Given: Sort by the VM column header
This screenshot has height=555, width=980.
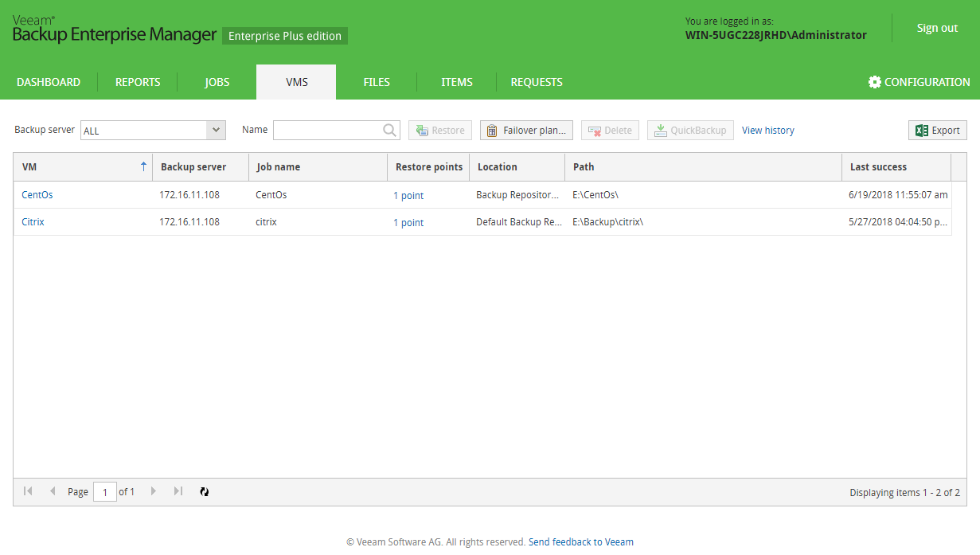Looking at the screenshot, I should [x=80, y=167].
